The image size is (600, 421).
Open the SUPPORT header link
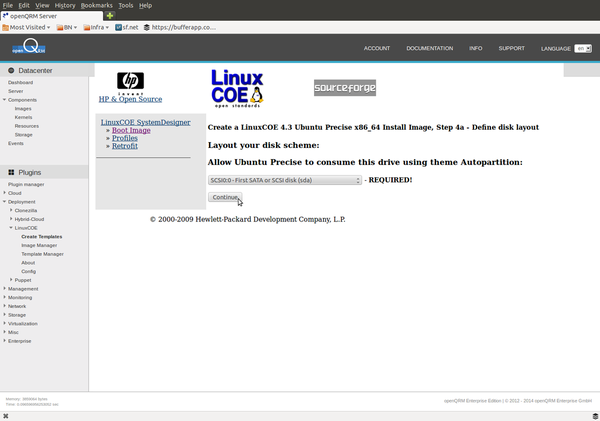tap(512, 48)
